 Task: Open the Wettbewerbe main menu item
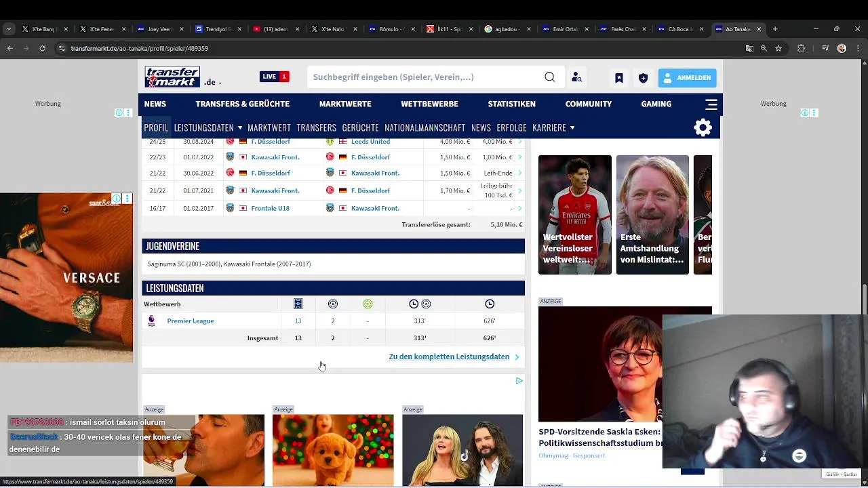pyautogui.click(x=429, y=104)
